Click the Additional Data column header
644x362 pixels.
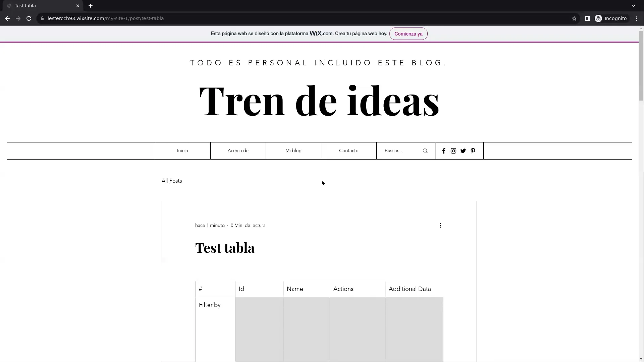(414, 289)
